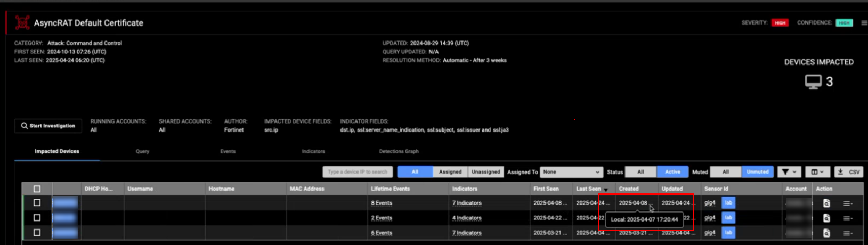Viewport: 868px width, 245px height.
Task: Set Status filter to Active
Action: pos(672,172)
